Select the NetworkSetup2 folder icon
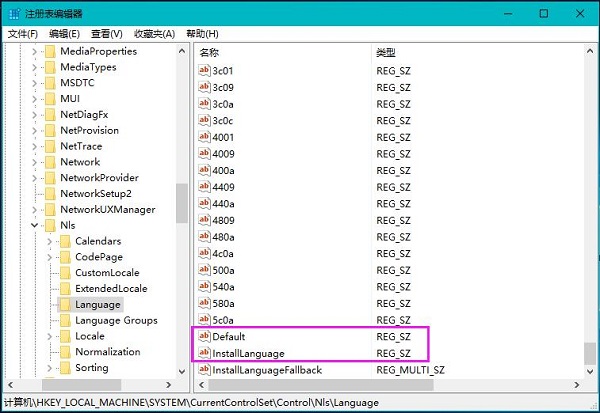Screen dimensions: 600x413 [48, 193]
